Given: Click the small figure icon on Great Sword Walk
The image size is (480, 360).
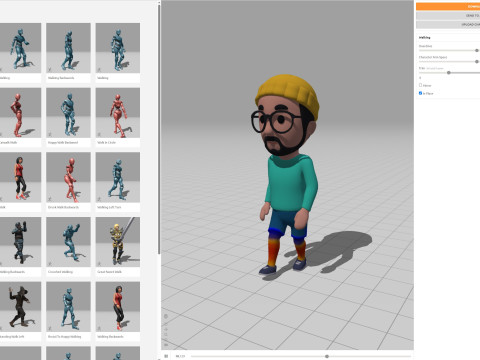Looking at the screenshot, I should (x=99, y=263).
